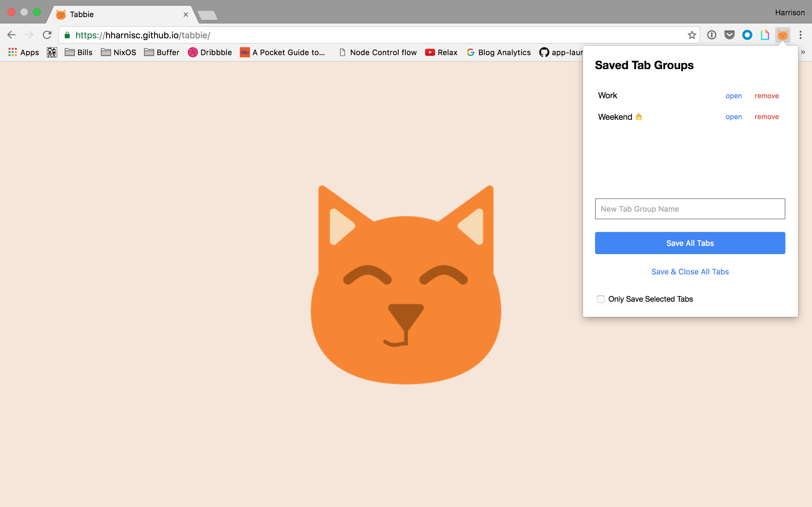Open the Bills bookmarks folder

pyautogui.click(x=79, y=52)
